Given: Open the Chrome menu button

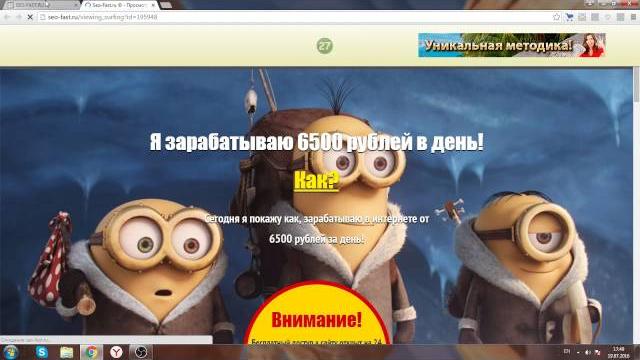Looking at the screenshot, I should 634,17.
